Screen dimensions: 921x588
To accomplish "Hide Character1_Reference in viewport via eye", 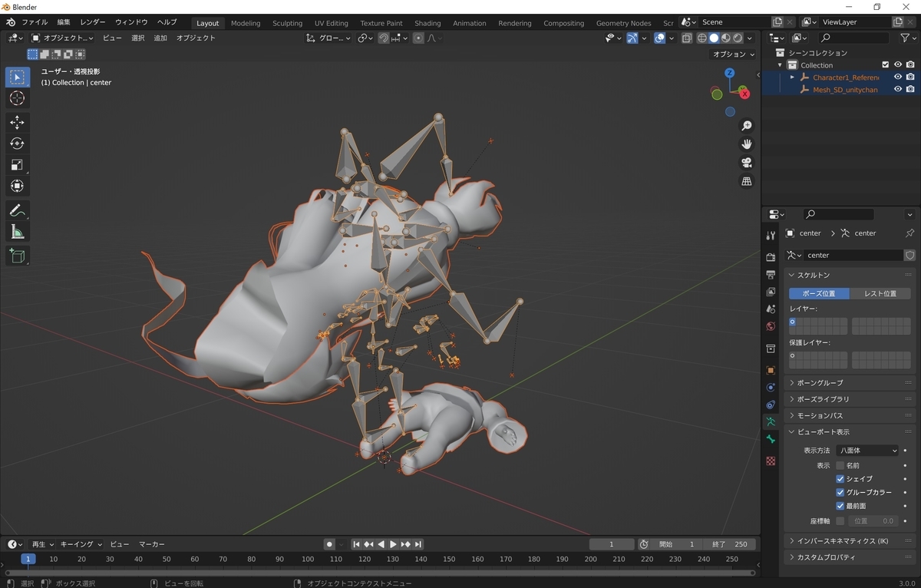I will click(x=898, y=77).
